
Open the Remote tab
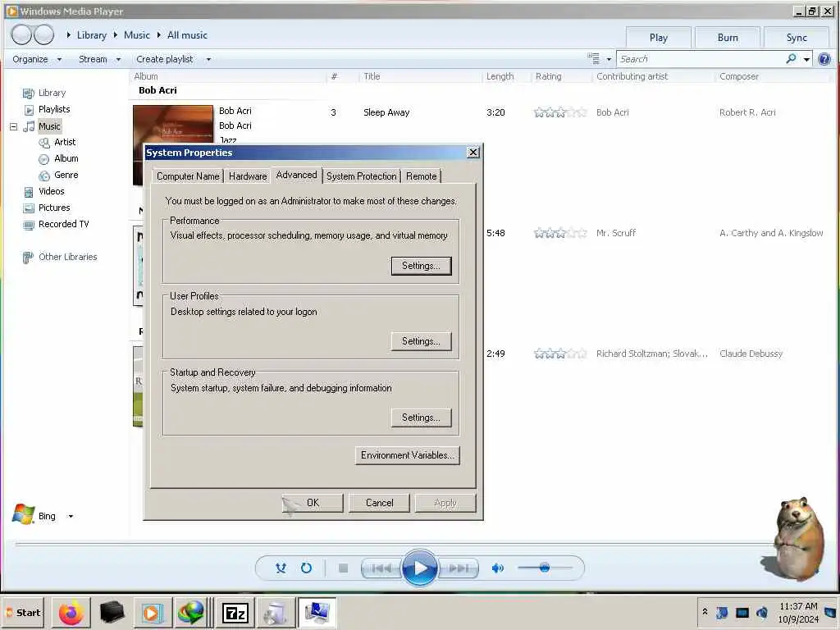[x=421, y=176]
